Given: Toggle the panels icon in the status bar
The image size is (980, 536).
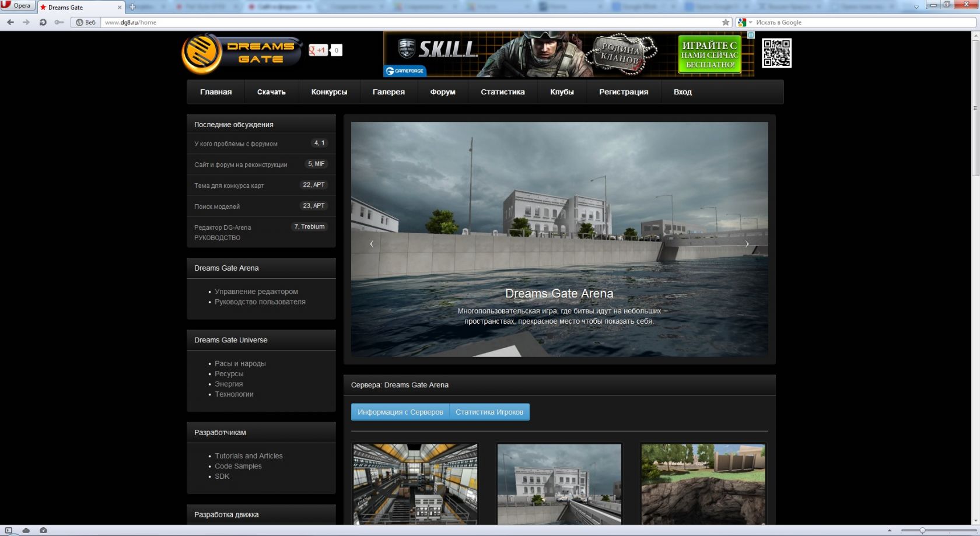Looking at the screenshot, I should pos(8,531).
